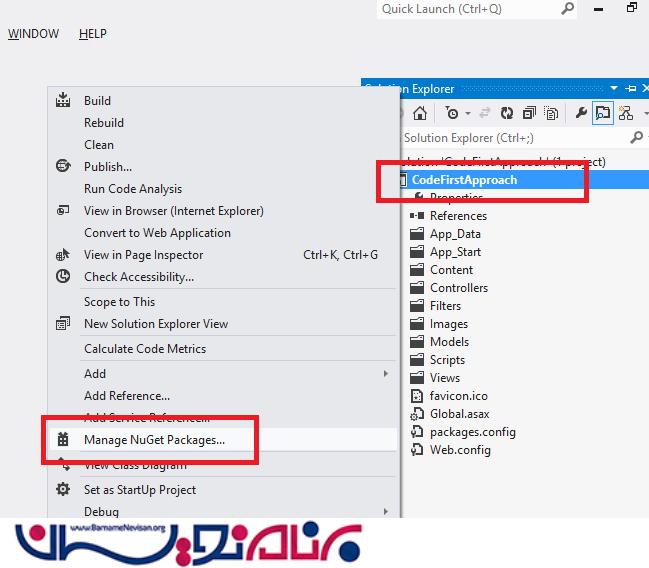Click the Home icon in Solution Explorer
649x568 pixels.
pyautogui.click(x=420, y=113)
